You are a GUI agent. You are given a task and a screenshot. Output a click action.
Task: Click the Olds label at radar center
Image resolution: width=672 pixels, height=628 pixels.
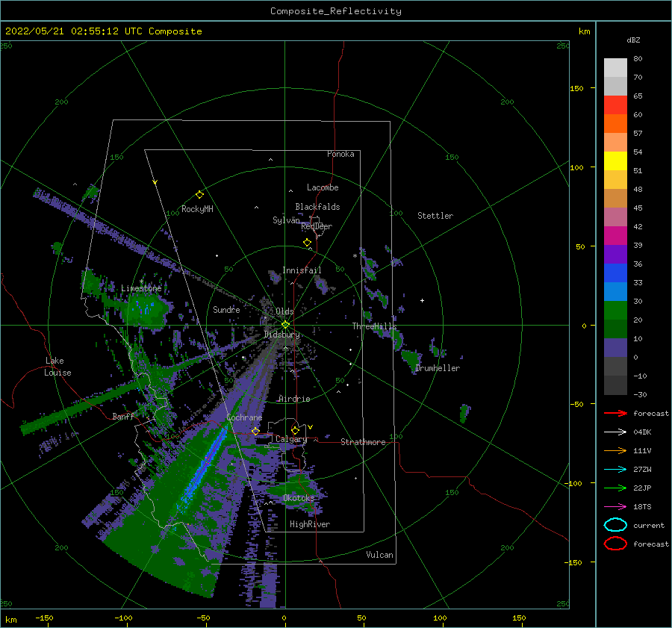[284, 311]
